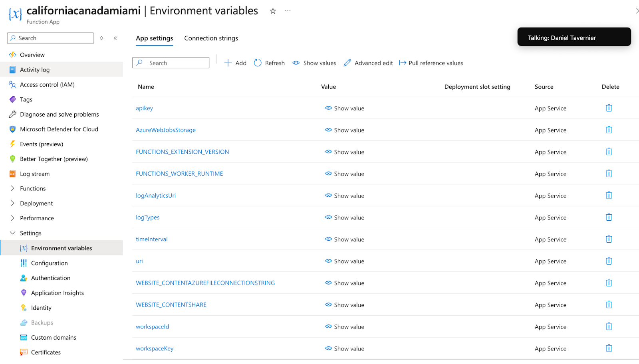This screenshot has width=639, height=364.
Task: Expand the panel with right chevron
Action: tap(637, 11)
